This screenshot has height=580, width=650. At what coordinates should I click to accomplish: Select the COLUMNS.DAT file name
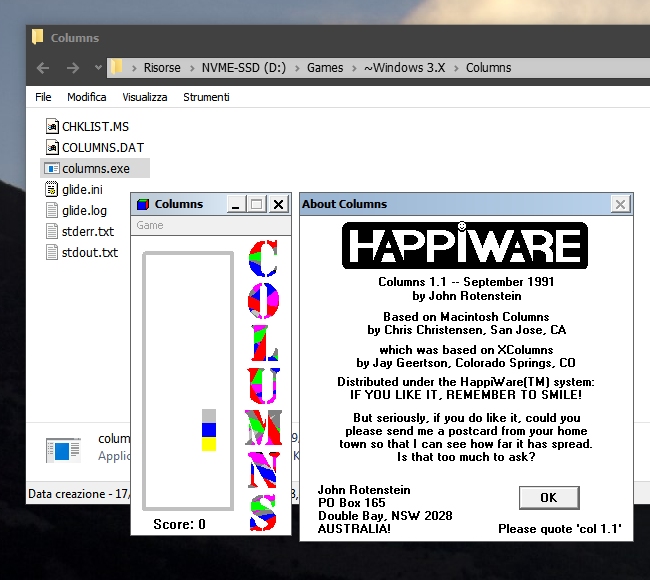103,148
